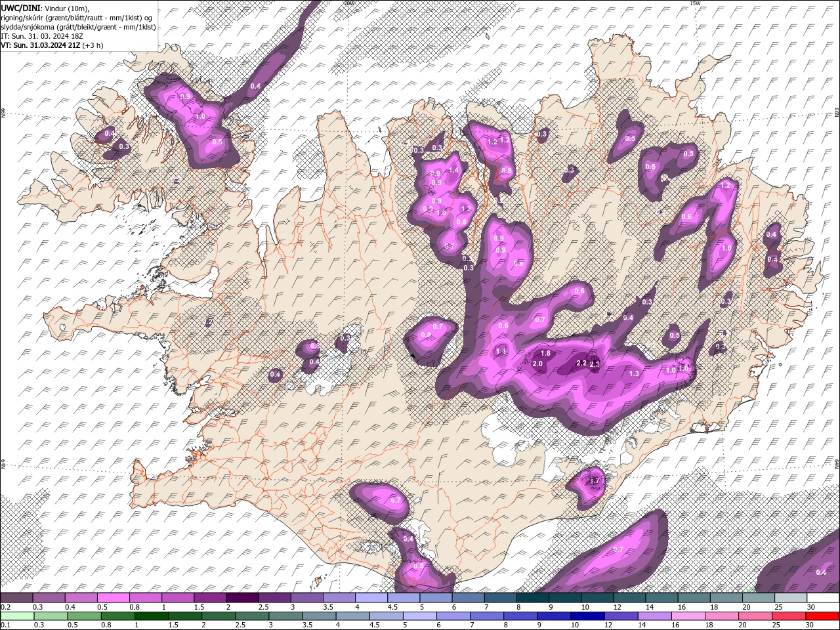
Task: Click the '(+3 h)' forecast offset text
Action: coord(94,45)
